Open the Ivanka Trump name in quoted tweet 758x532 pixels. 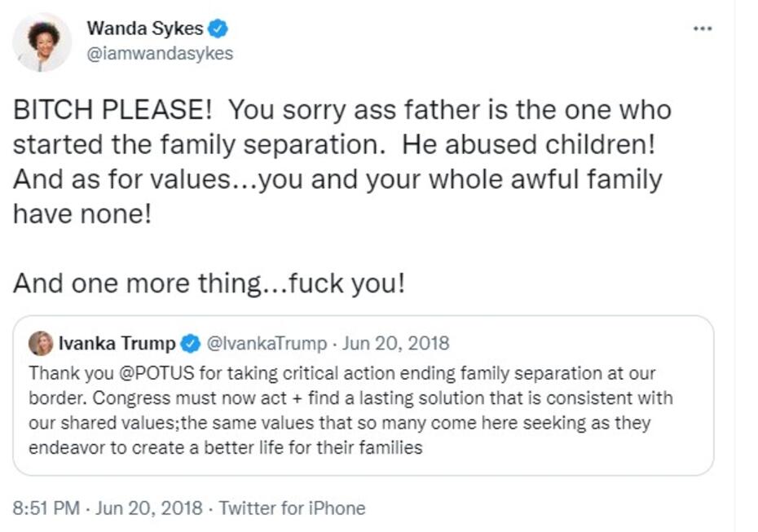(x=117, y=344)
